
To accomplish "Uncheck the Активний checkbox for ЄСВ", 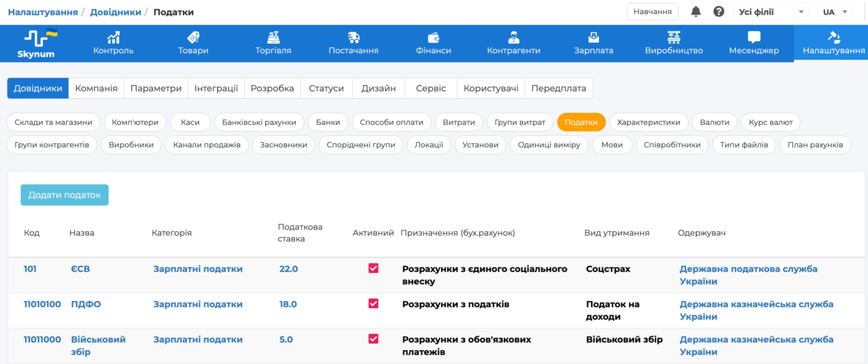I will pyautogui.click(x=373, y=268).
